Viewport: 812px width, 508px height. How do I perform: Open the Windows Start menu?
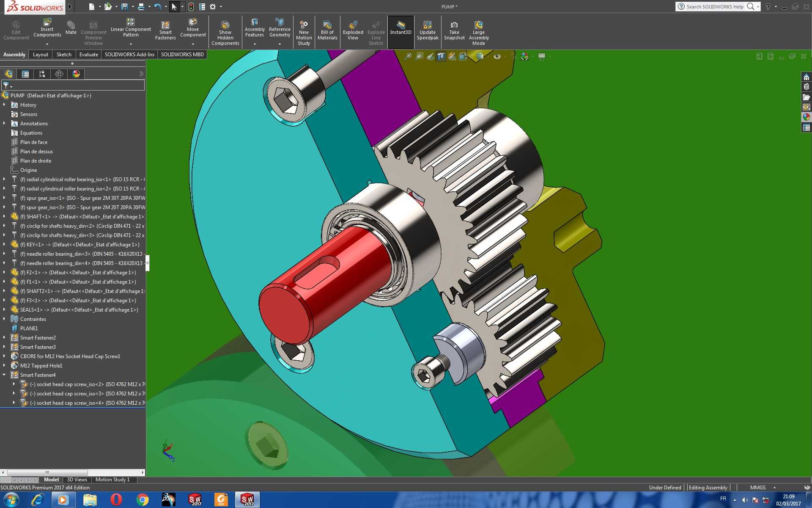coord(11,500)
